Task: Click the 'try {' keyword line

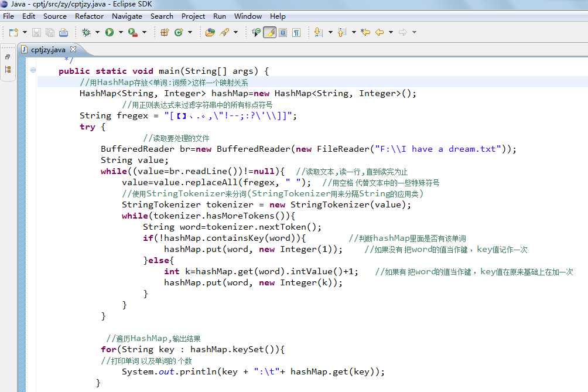Action: (x=93, y=127)
